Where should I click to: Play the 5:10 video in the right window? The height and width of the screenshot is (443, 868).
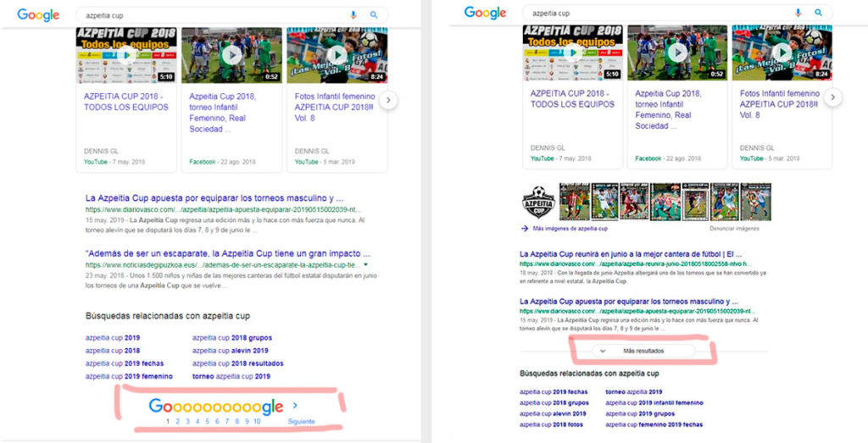point(572,52)
